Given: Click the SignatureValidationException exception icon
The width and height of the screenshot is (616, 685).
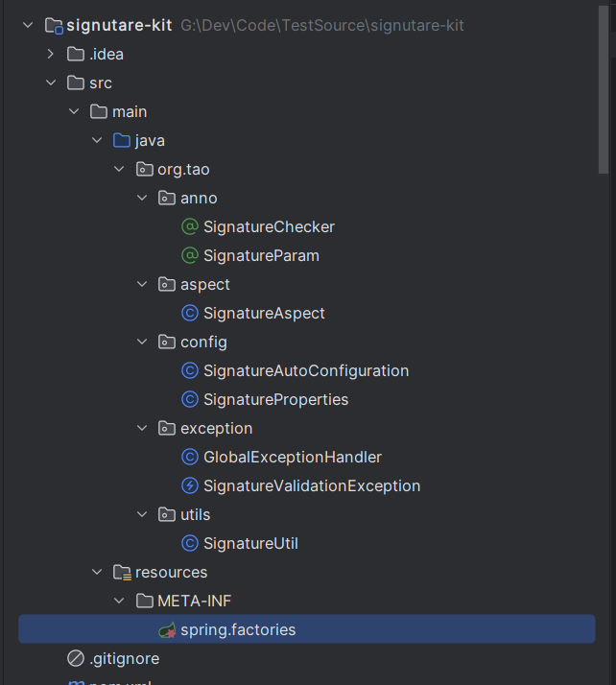Looking at the screenshot, I should (x=190, y=485).
